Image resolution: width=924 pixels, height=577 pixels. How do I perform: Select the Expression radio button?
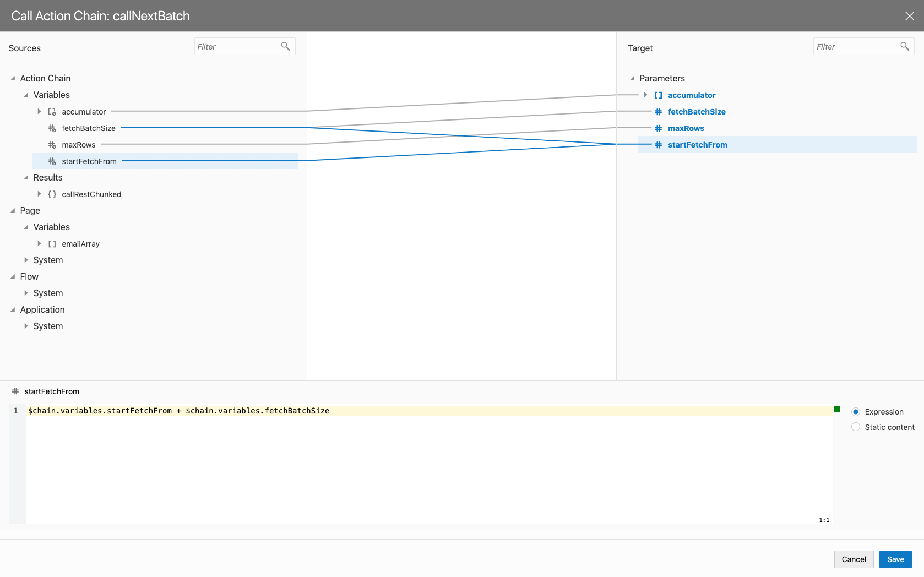pyautogui.click(x=856, y=412)
